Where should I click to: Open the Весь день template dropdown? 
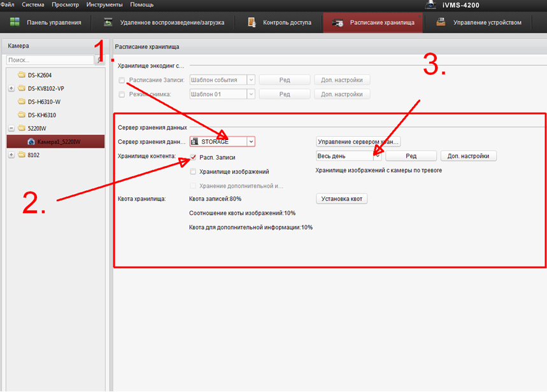377,156
